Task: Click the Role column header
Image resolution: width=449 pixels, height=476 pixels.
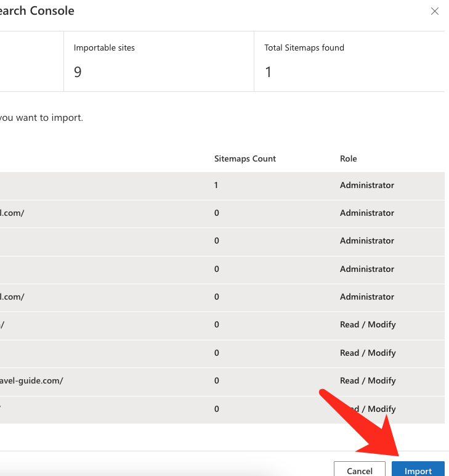Action: pos(348,158)
